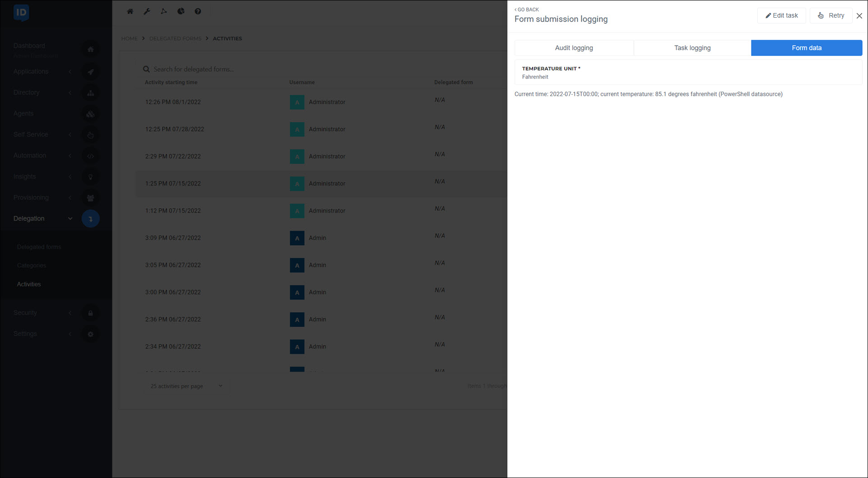Click the HOME breadcrumb link
This screenshot has height=478, width=868.
coord(129,38)
